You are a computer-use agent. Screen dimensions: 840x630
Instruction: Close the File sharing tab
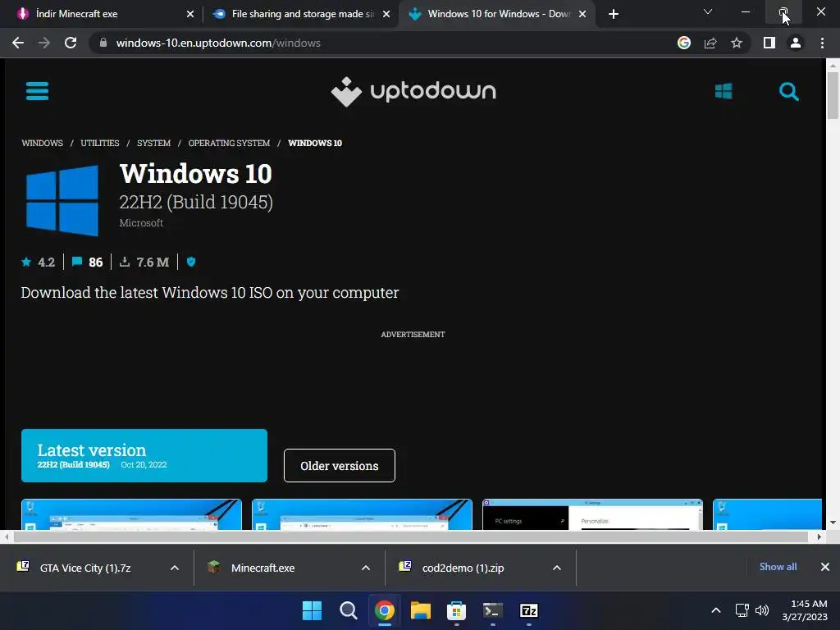click(386, 14)
